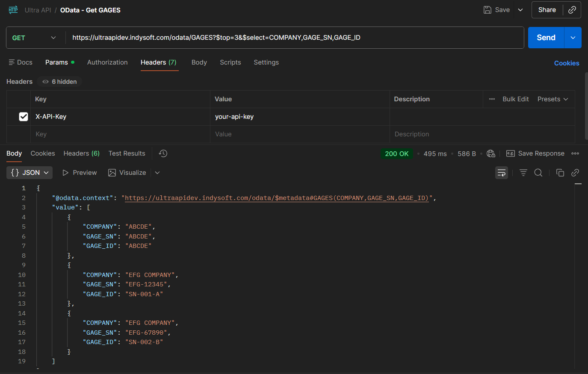Open the response Cookies tab
Screen dimensions: 588x374
[43, 153]
